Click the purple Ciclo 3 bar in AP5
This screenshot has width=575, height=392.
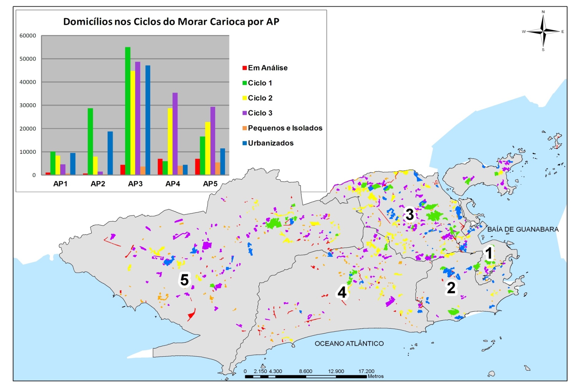pyautogui.click(x=213, y=141)
